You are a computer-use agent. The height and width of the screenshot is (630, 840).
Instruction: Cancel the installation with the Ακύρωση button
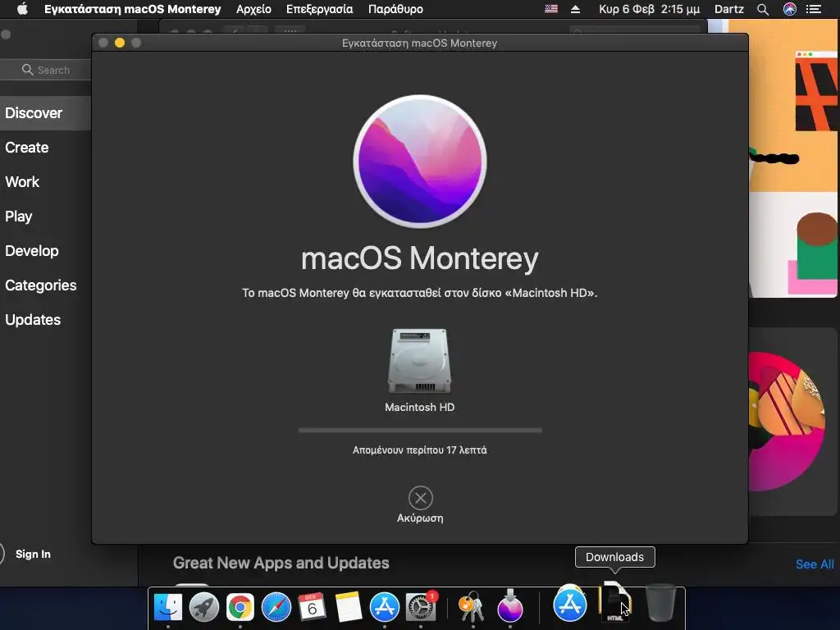420,504
